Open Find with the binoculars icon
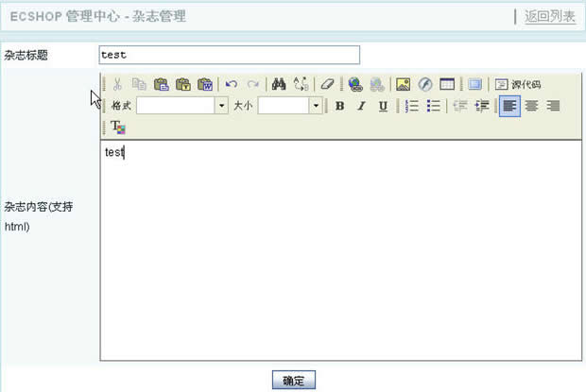This screenshot has height=392, width=586. [x=279, y=84]
